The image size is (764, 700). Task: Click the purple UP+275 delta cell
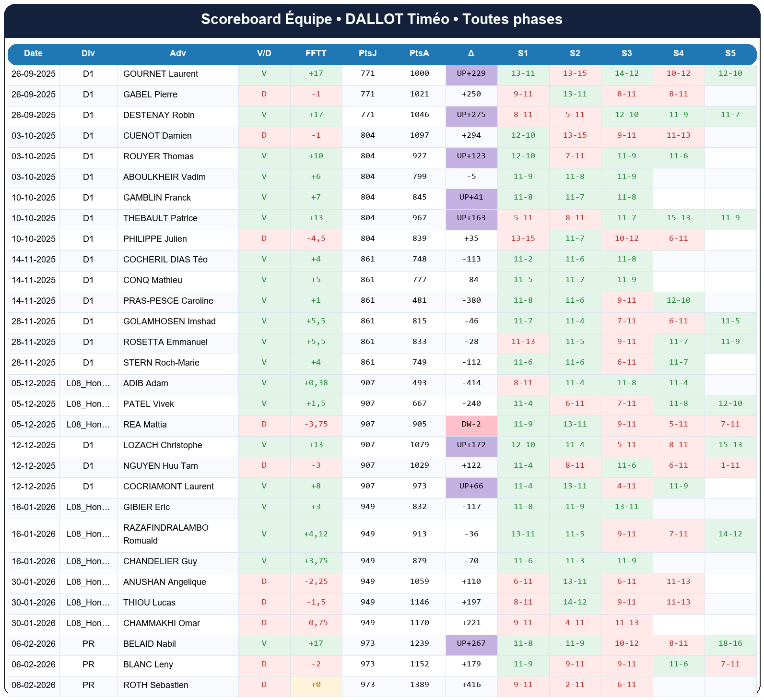point(471,115)
